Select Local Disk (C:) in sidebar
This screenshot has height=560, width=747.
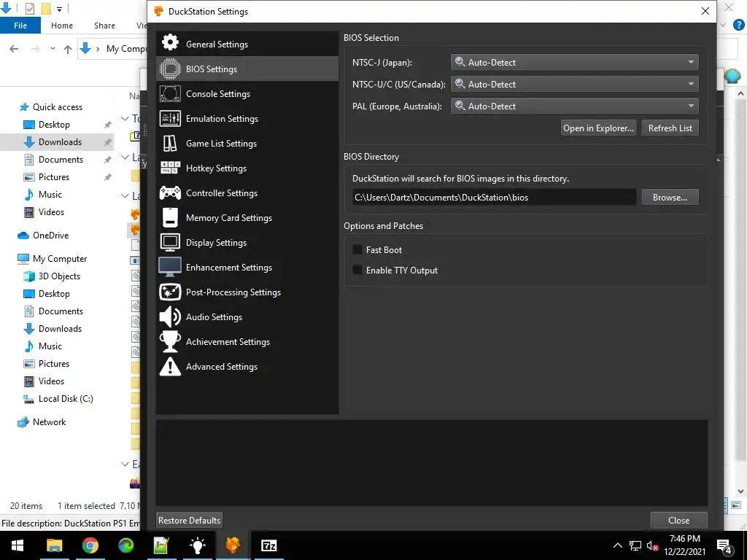pyautogui.click(x=65, y=399)
